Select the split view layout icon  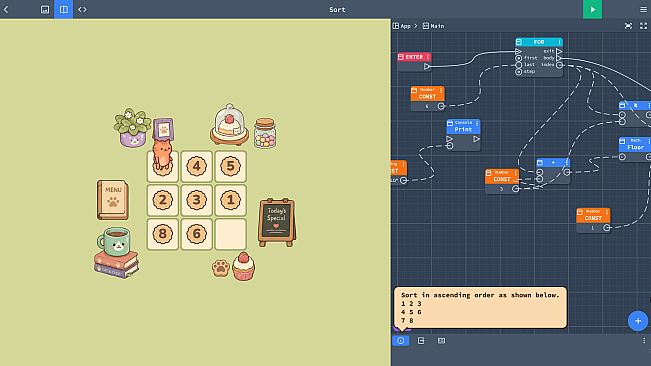click(64, 9)
